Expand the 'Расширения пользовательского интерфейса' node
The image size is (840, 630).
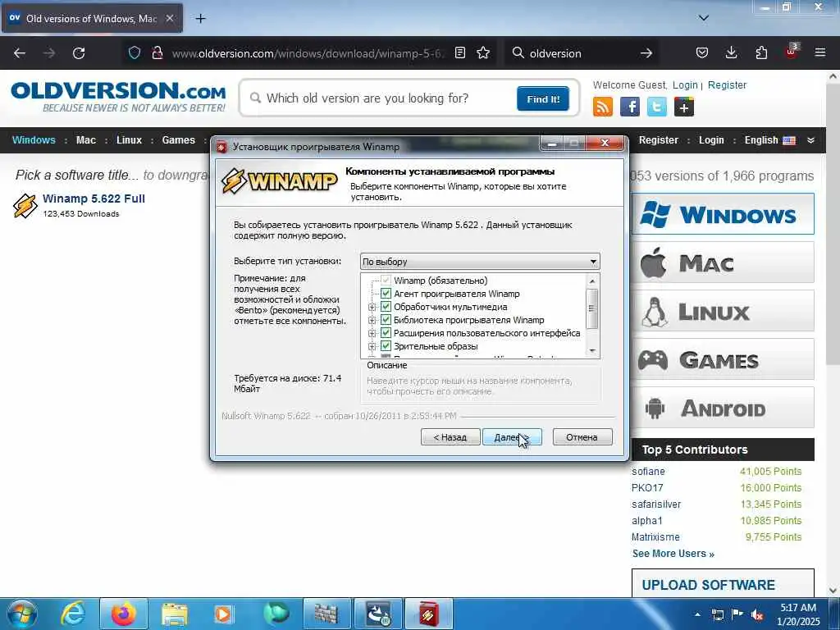pyautogui.click(x=372, y=333)
